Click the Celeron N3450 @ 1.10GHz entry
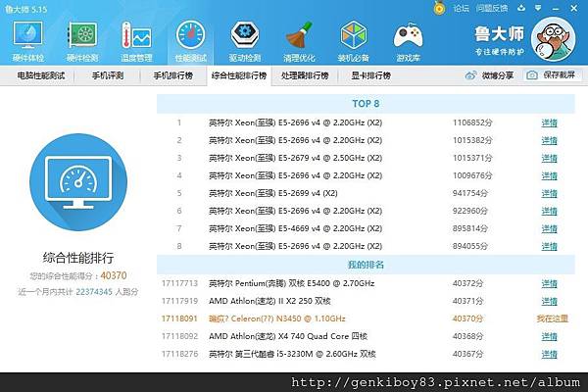Screen dimensions: 588x392 (277, 318)
